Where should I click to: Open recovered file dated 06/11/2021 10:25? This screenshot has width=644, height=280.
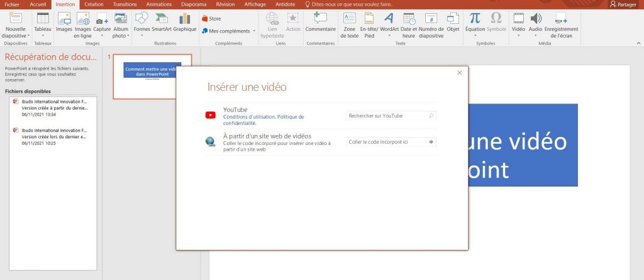(53, 137)
